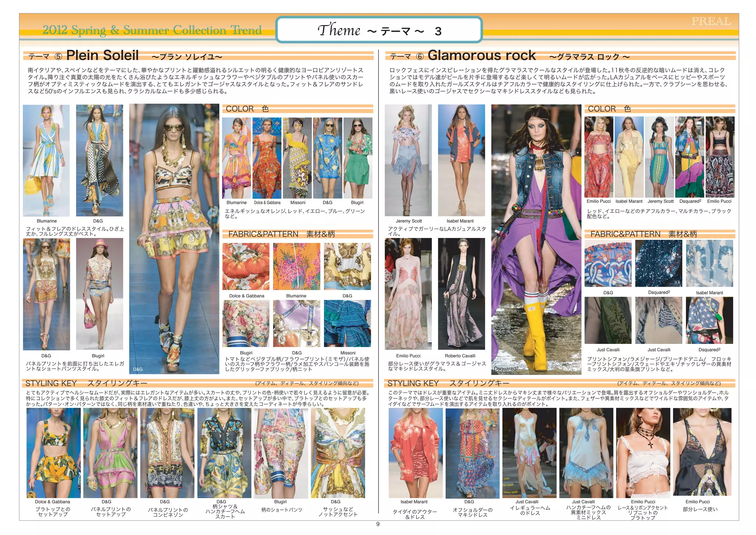Select the Emilio Pucci red outfit COLOR photo

click(599, 157)
